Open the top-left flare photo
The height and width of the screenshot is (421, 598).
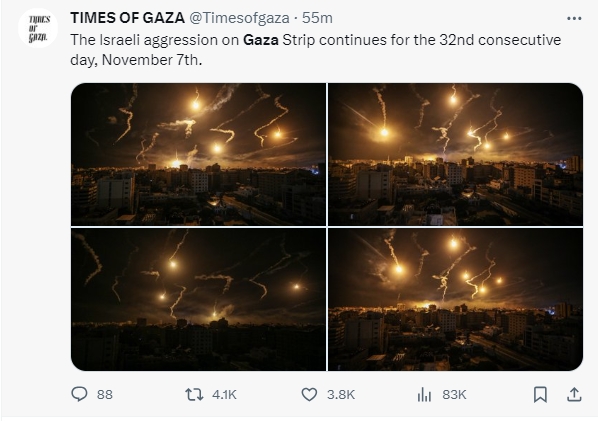point(198,154)
